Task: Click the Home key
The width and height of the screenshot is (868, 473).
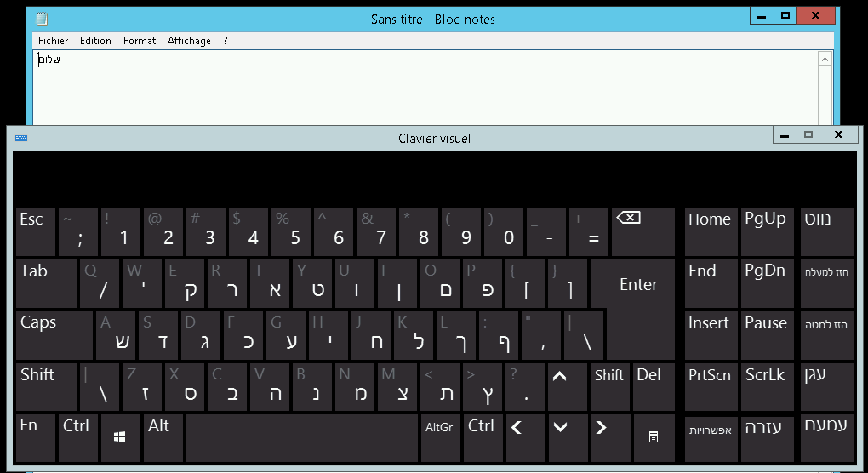Action: tap(711, 231)
